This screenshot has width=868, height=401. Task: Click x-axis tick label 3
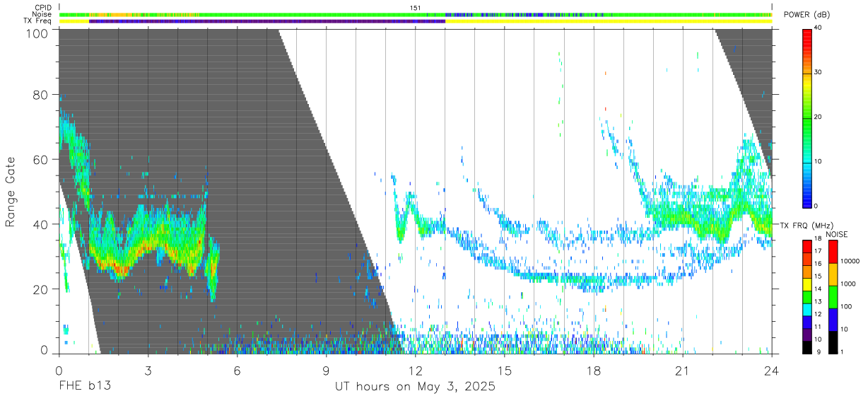148,371
